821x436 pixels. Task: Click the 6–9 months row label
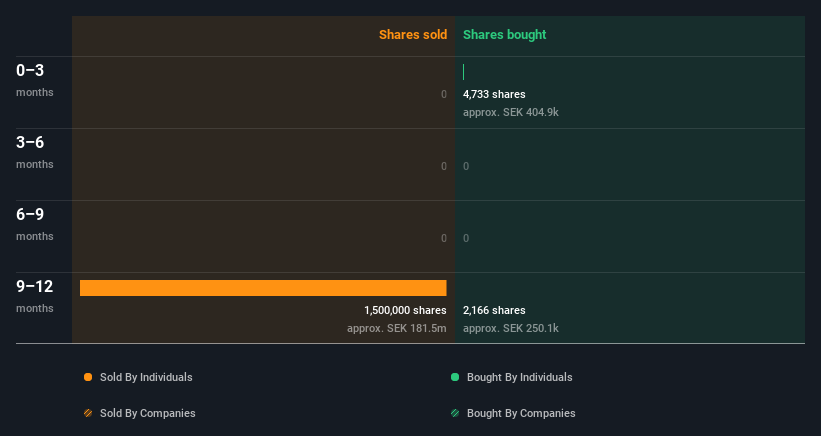pyautogui.click(x=35, y=225)
